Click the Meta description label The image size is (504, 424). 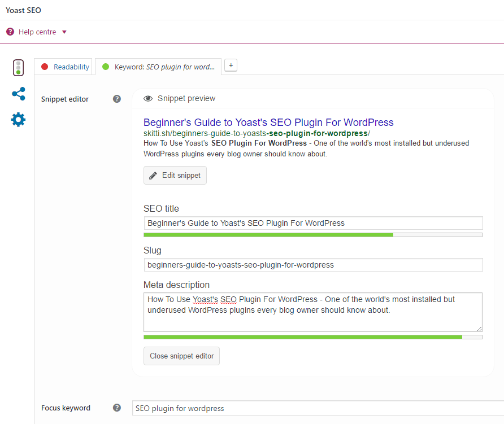[176, 285]
